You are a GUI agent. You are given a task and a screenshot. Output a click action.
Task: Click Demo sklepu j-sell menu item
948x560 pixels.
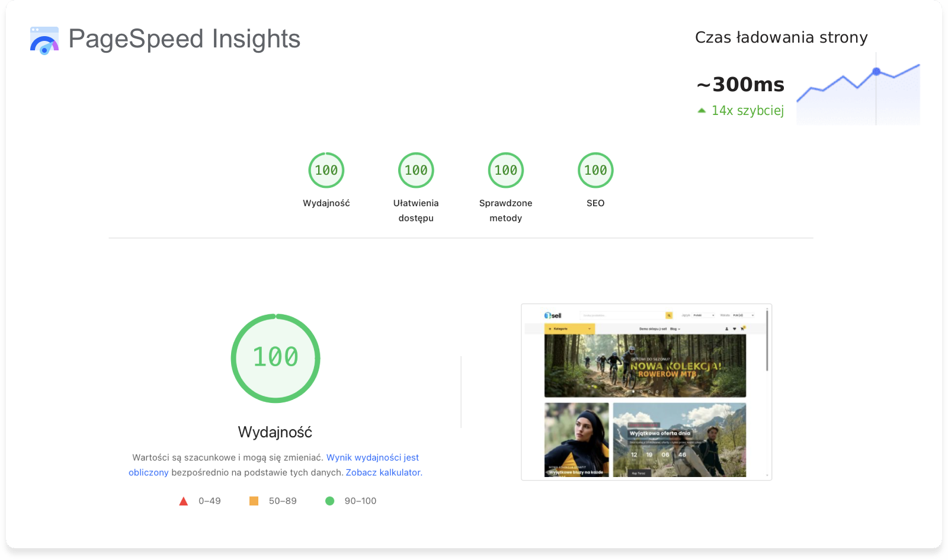point(652,328)
